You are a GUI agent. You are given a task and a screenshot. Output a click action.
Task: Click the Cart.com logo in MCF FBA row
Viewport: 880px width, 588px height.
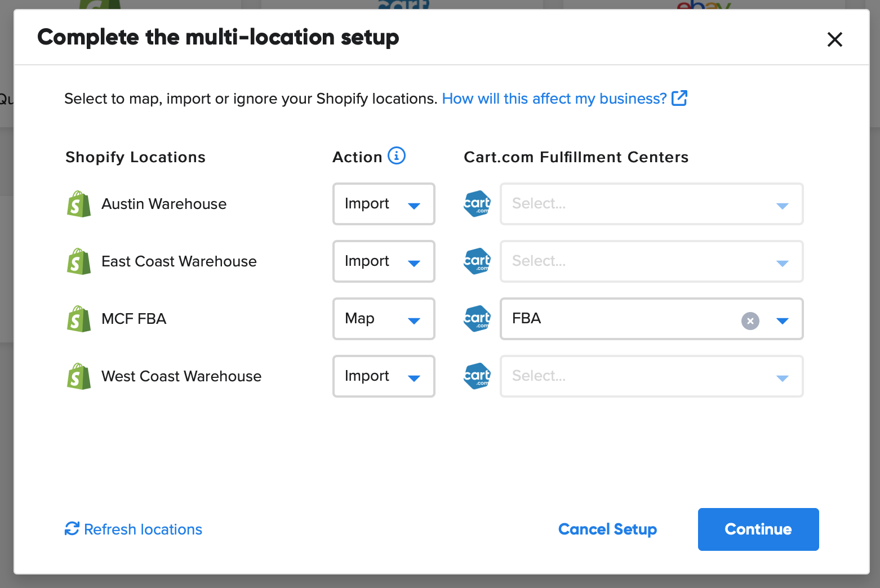point(477,319)
